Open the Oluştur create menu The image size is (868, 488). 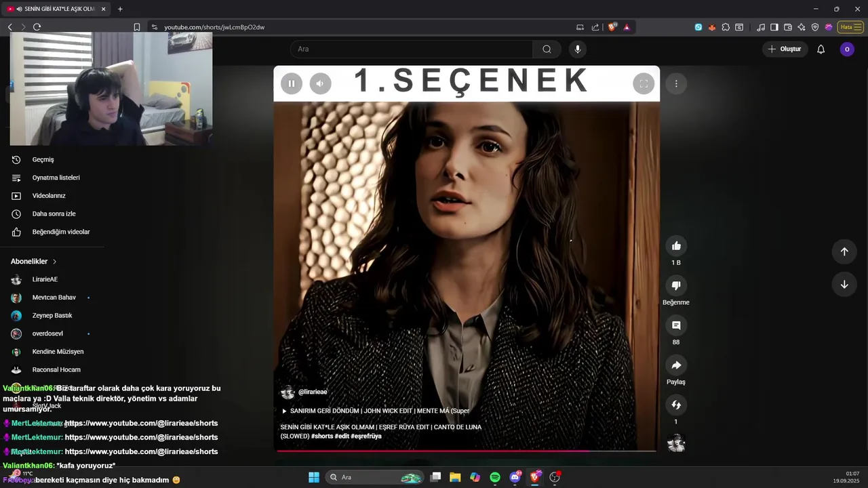point(785,49)
